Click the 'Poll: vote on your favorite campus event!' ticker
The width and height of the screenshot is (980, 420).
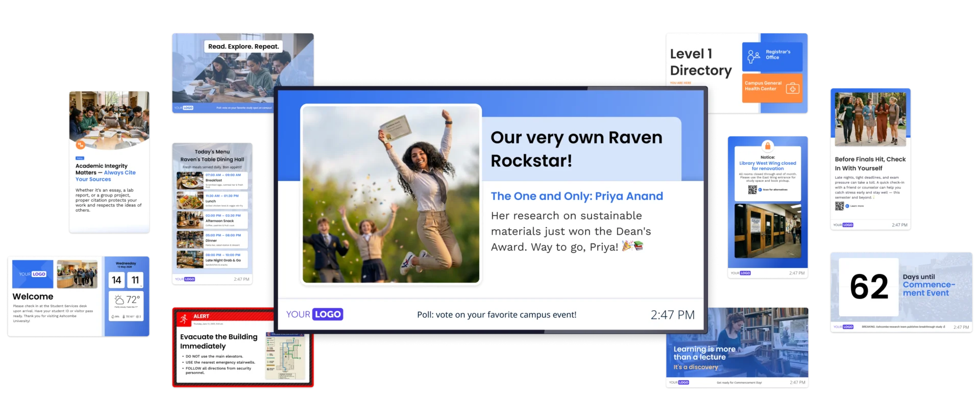[x=497, y=315]
